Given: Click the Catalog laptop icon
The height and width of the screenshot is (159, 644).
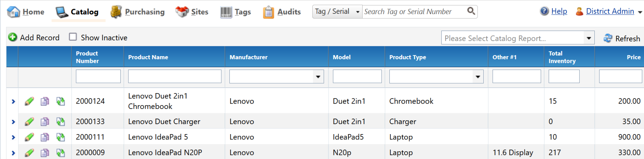Looking at the screenshot, I should tap(62, 12).
